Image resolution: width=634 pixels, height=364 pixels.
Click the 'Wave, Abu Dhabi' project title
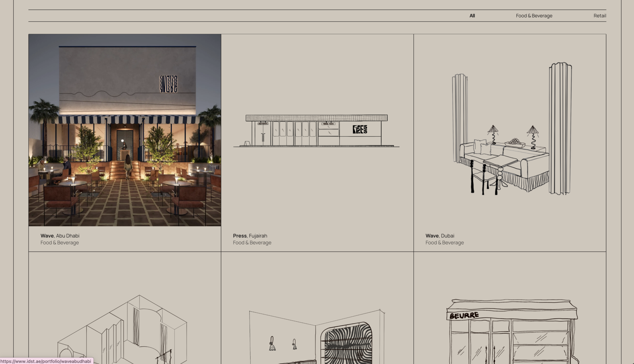[60, 236]
